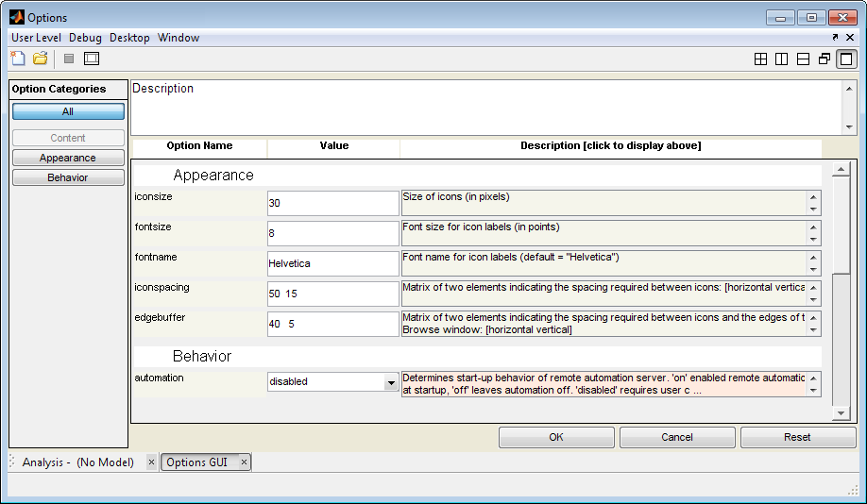Screen dimensions: 867x504
Task: Click the fontname value input field
Action: 332,264
